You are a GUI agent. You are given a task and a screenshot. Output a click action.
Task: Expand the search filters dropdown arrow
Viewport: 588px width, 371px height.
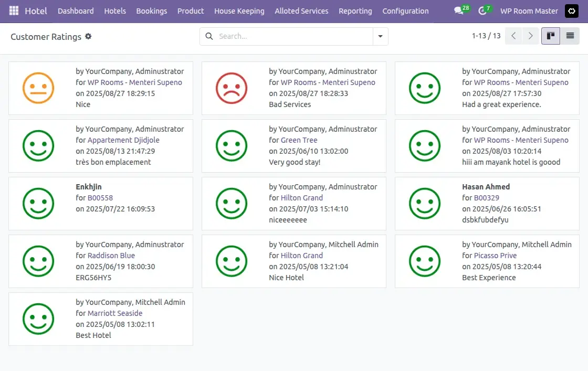380,36
